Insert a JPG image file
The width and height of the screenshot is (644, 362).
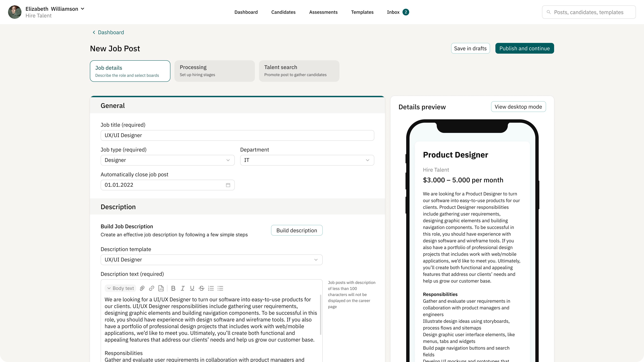pos(161,288)
